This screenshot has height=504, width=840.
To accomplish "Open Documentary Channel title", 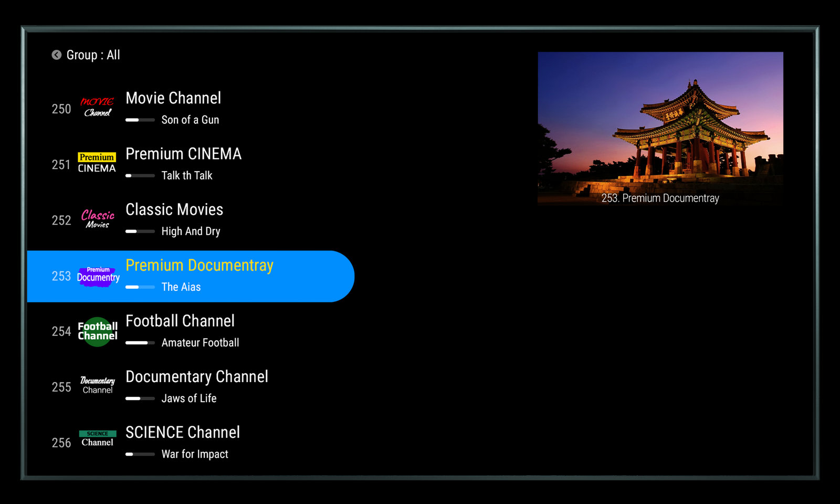I will (x=197, y=377).
